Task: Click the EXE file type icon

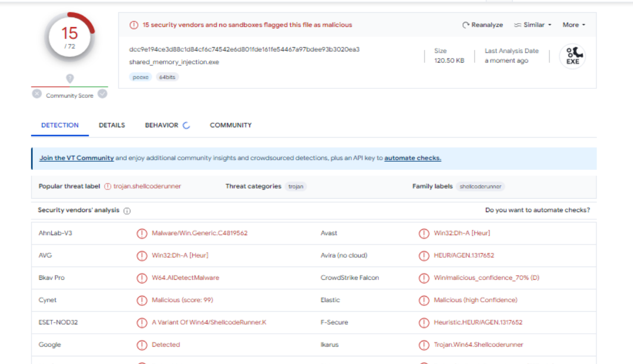Action: [572, 56]
